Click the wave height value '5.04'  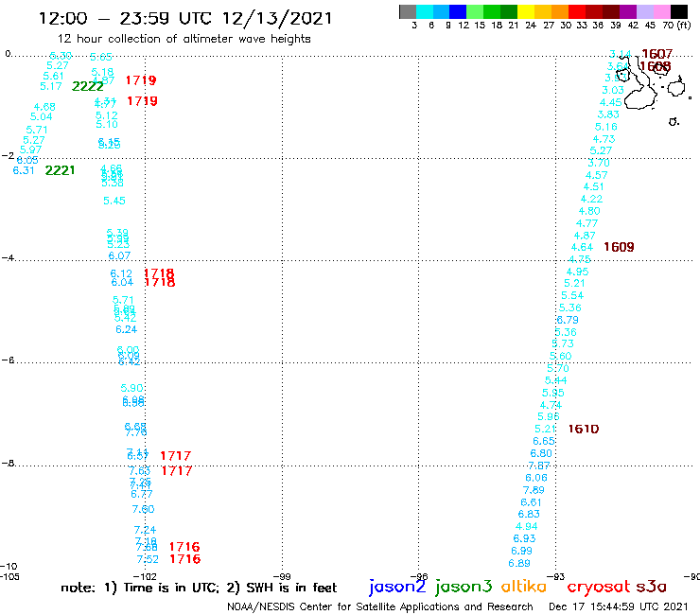pos(41,117)
